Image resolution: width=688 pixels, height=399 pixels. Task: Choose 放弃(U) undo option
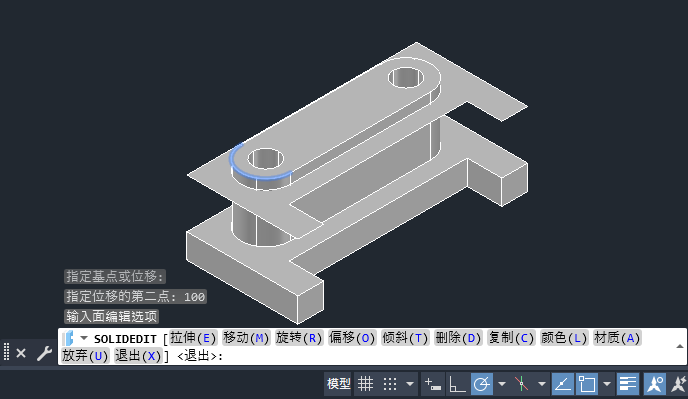[85, 355]
